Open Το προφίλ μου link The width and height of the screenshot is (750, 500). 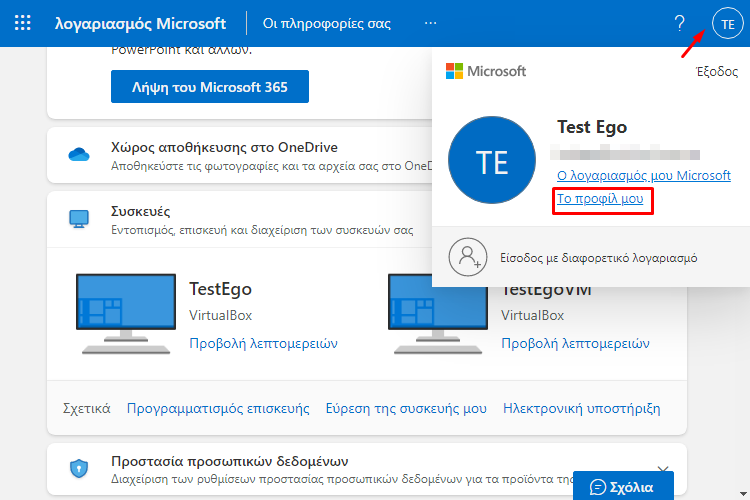click(x=600, y=199)
